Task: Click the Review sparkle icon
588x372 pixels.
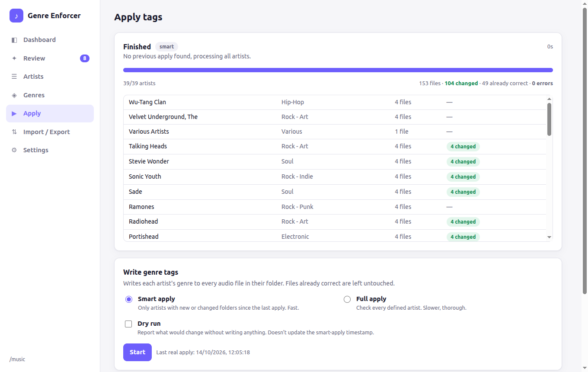Action: point(14,58)
